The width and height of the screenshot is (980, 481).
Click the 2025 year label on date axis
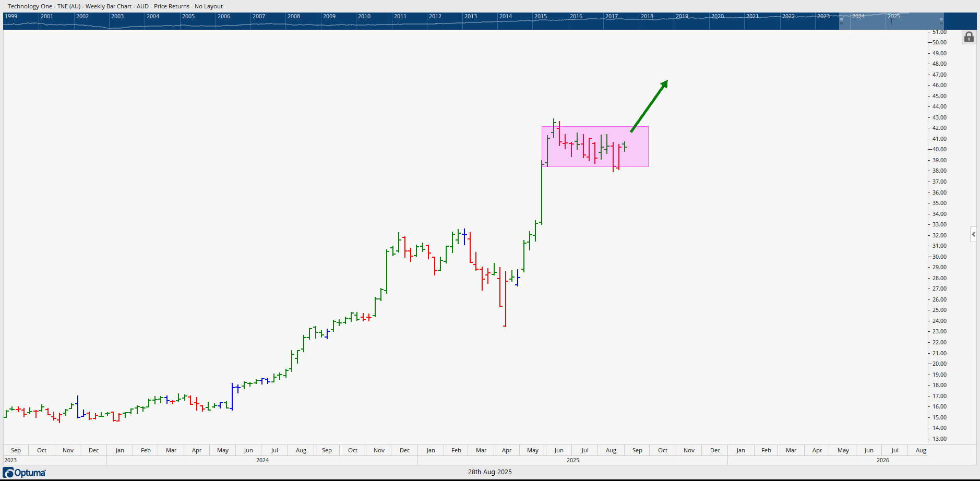pos(573,460)
